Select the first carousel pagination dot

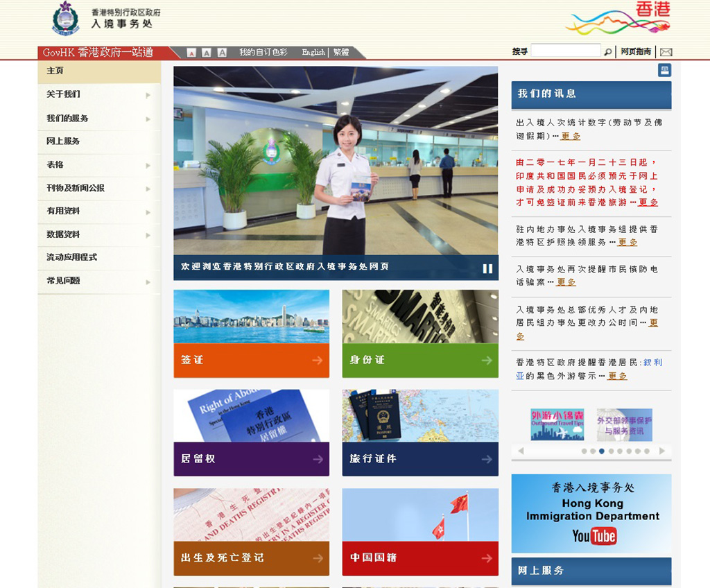click(584, 451)
